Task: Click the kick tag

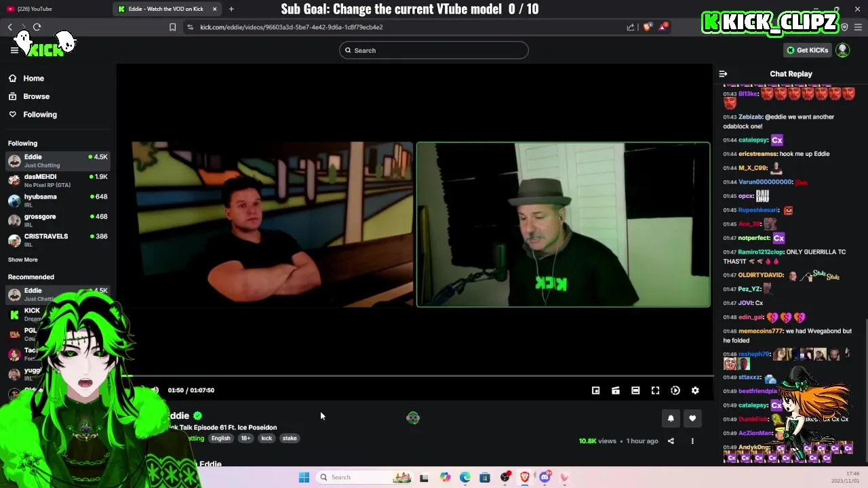Action: [x=267, y=439]
